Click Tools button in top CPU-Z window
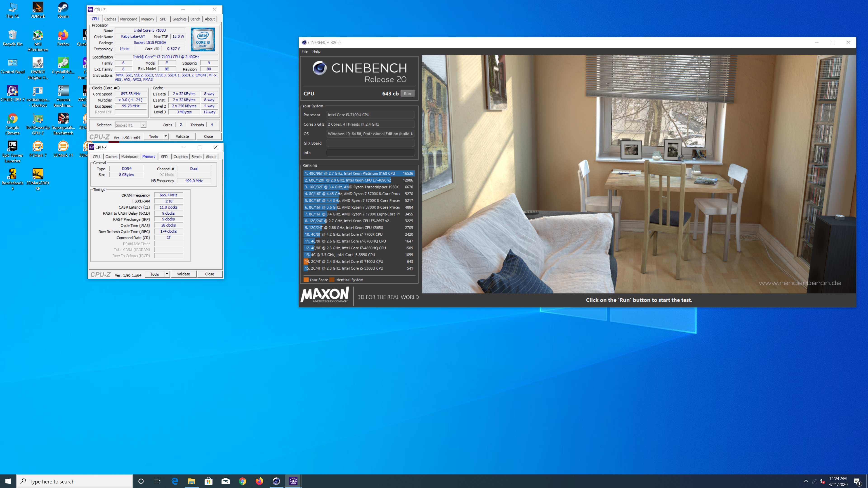The image size is (868, 488). click(153, 136)
